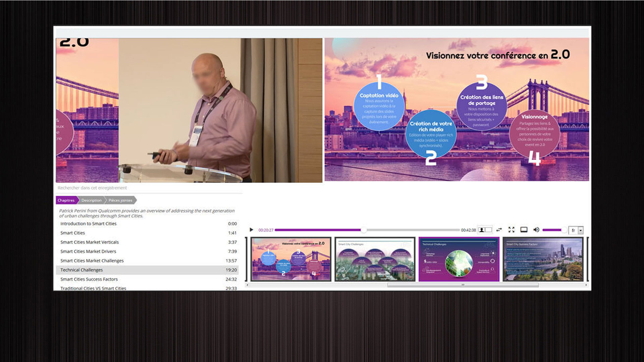Select the Chapitres tab
This screenshot has height=362, width=644.
click(x=66, y=200)
